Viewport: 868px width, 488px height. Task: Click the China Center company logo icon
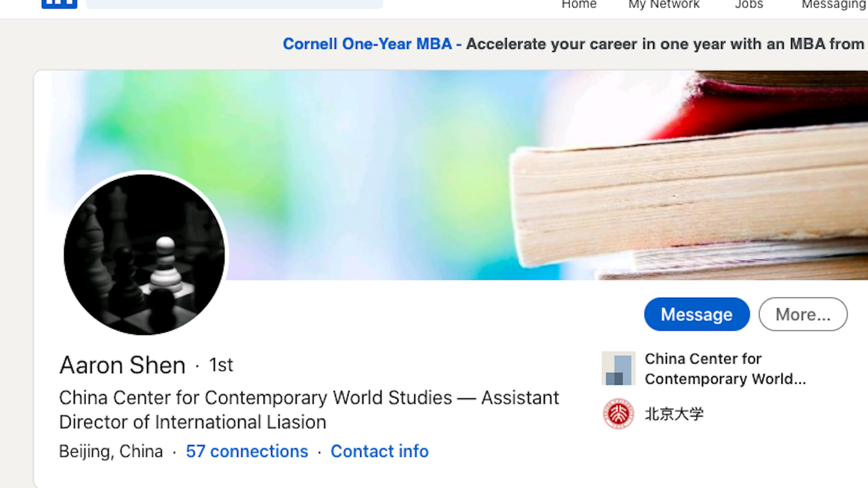(x=618, y=368)
